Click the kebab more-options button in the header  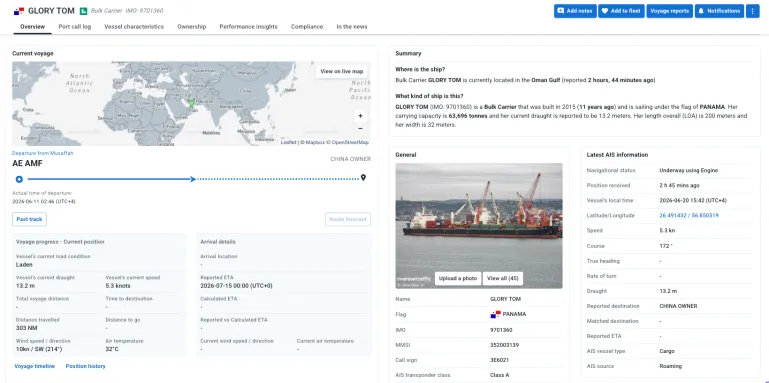(752, 11)
